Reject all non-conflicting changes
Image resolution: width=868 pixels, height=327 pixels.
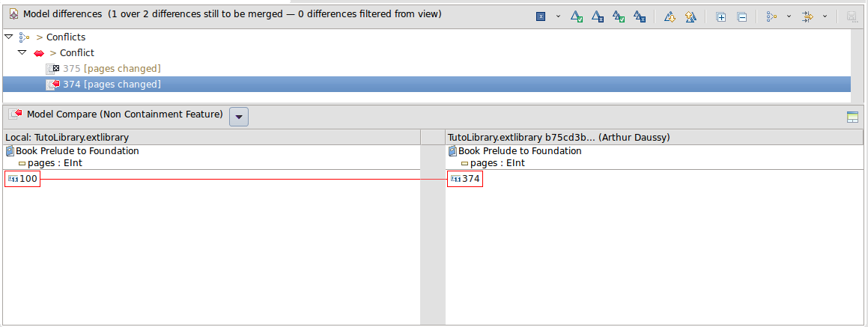pyautogui.click(x=640, y=16)
